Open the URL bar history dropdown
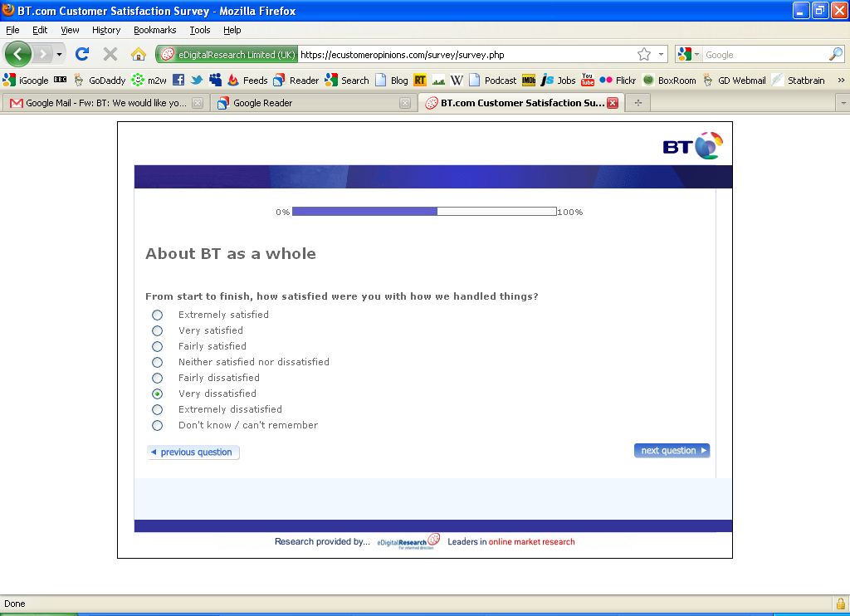850x616 pixels. point(662,55)
